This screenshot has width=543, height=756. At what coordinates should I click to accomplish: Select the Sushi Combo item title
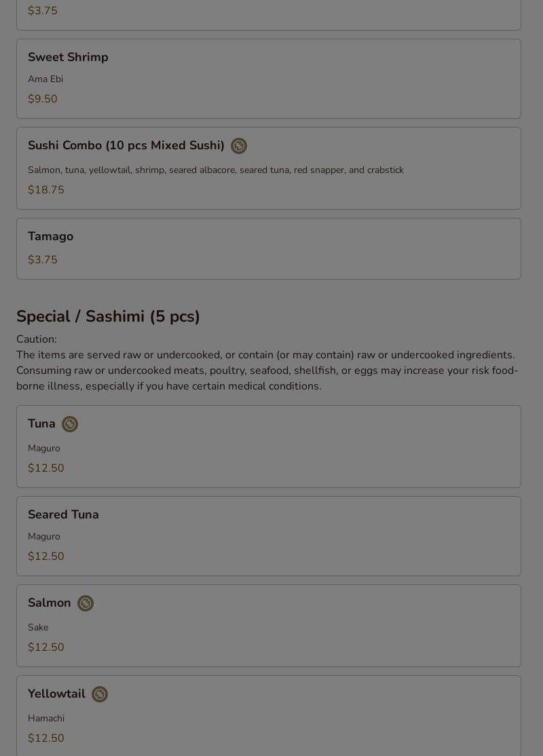126,145
